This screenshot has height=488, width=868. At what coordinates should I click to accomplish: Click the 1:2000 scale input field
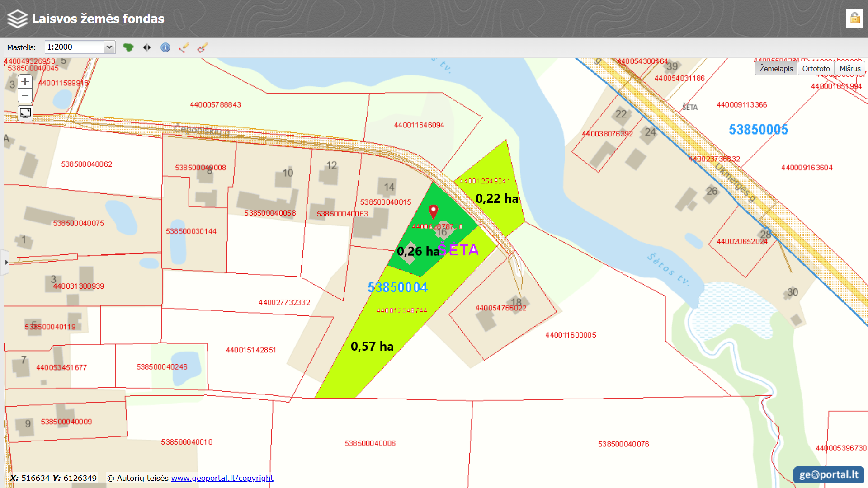(x=75, y=47)
